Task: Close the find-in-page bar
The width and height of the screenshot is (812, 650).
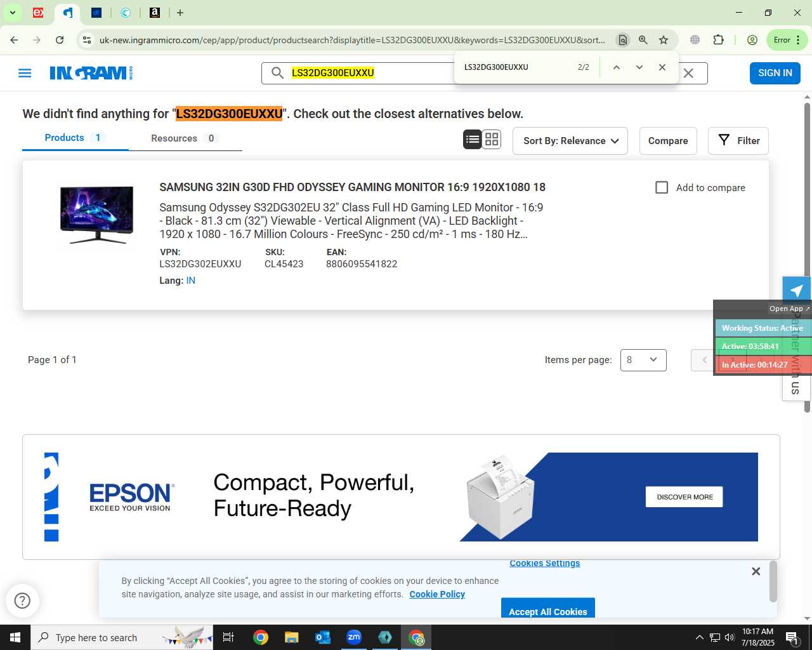Action: pos(662,67)
